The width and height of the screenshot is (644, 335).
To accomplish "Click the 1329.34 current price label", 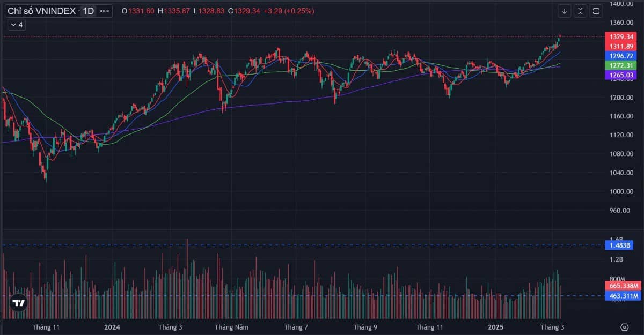I will point(622,36).
